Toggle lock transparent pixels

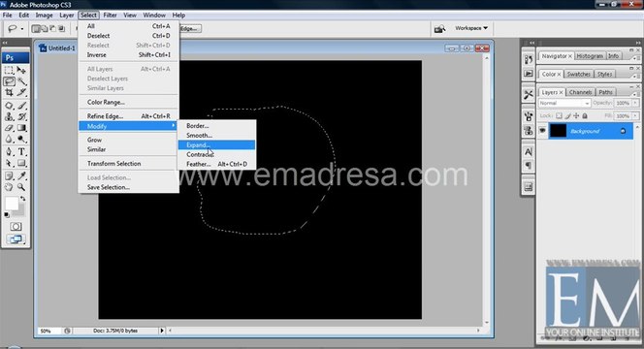coord(559,115)
